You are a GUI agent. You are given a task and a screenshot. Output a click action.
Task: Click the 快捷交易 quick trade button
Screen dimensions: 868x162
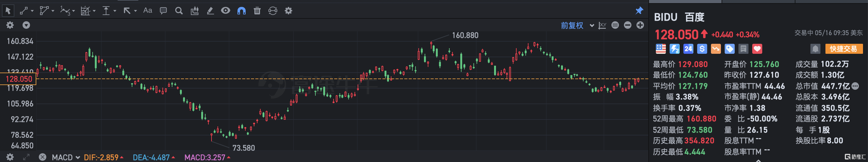(844, 49)
